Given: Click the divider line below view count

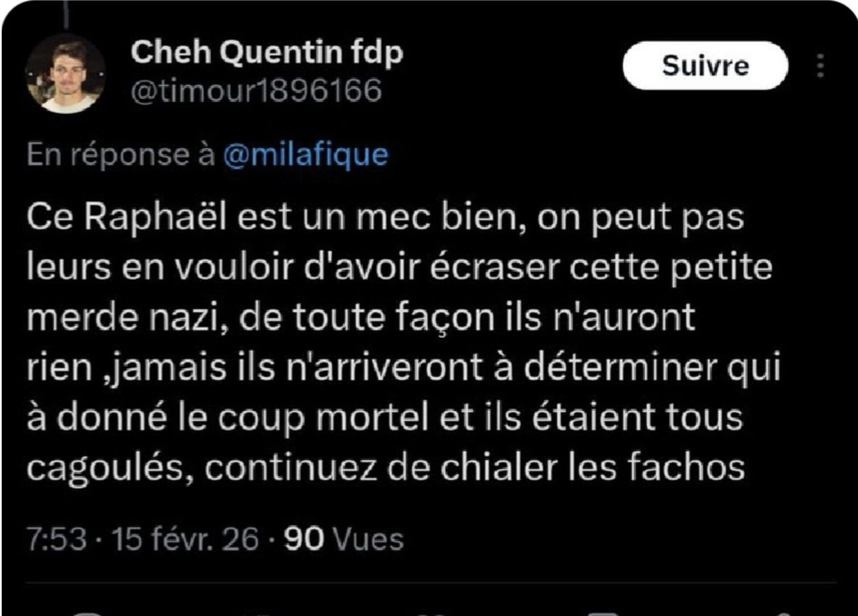Looking at the screenshot, I should tap(429, 582).
